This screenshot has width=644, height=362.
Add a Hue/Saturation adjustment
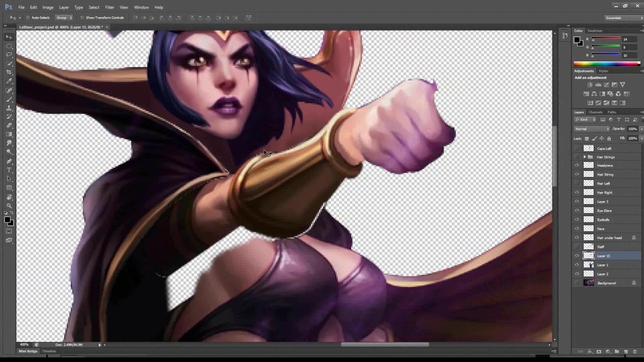(586, 94)
